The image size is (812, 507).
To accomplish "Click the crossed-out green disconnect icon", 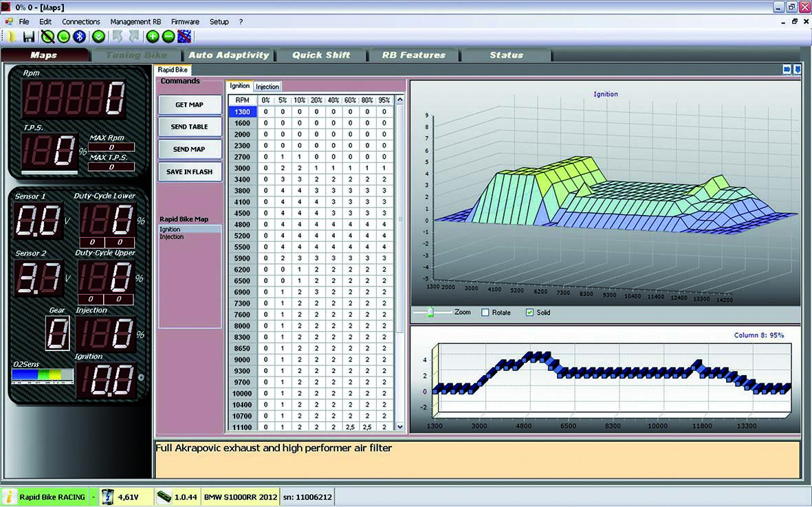I will click(47, 36).
